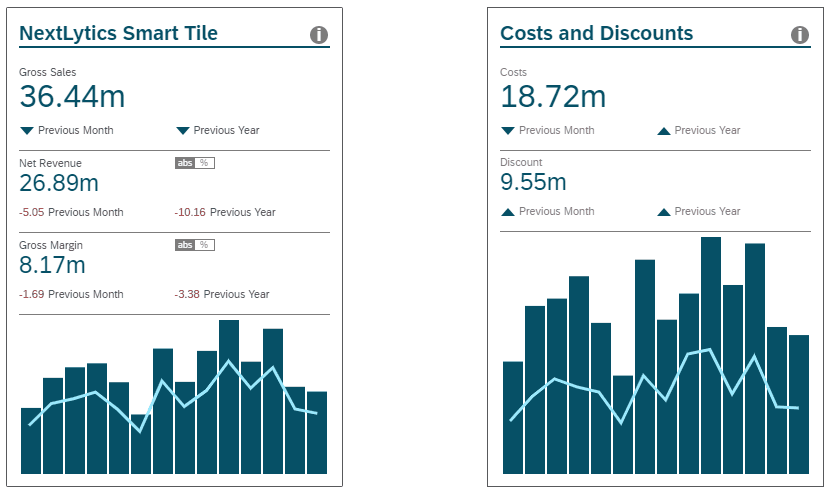Select the Gross Sales 36.44m value
Viewport: 826px width, 490px height.
[x=72, y=97]
